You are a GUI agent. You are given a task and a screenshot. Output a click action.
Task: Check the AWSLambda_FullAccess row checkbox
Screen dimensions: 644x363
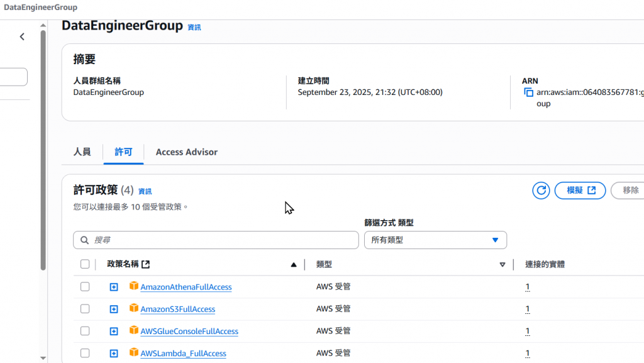[x=85, y=353]
